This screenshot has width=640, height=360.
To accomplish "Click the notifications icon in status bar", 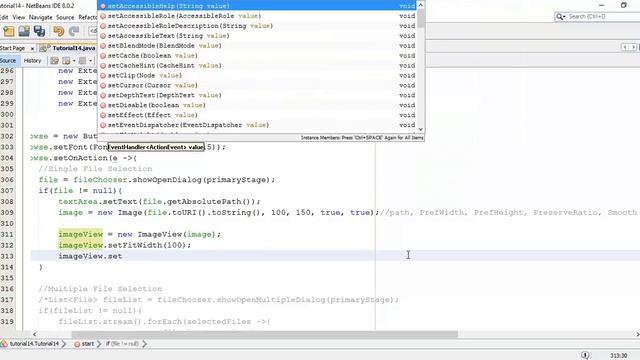I will coord(585,355).
